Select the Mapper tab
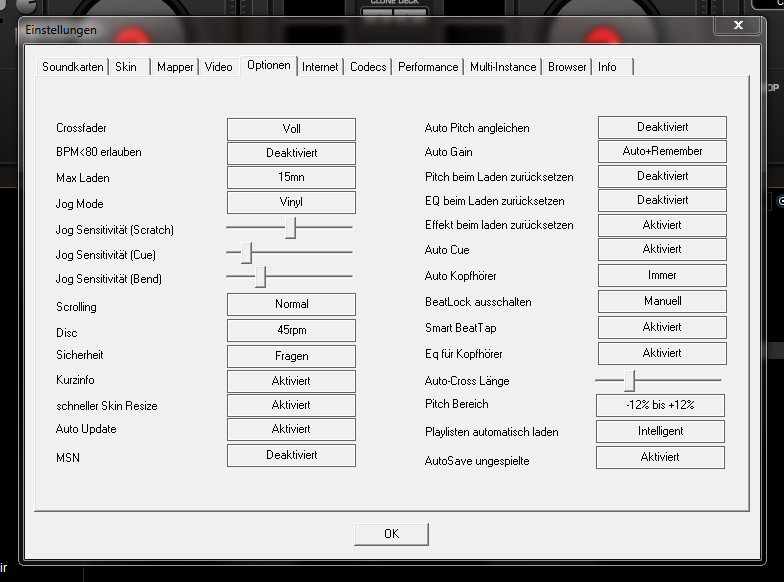 pyautogui.click(x=175, y=67)
